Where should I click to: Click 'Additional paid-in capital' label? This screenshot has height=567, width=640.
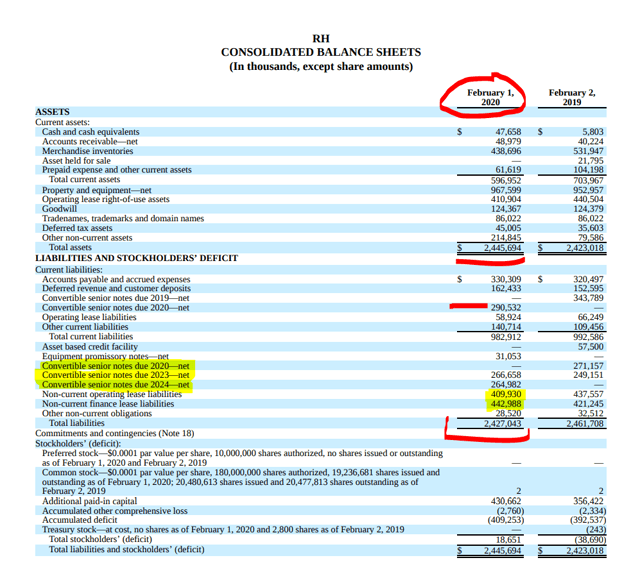89,501
